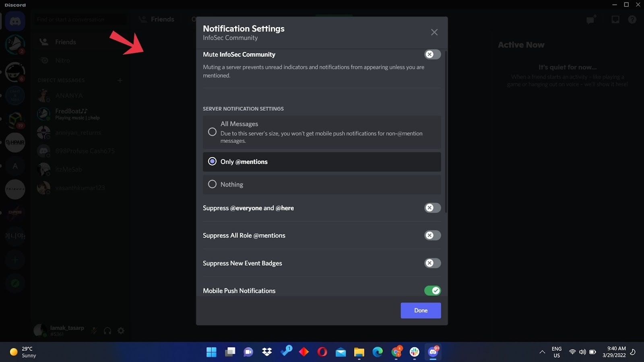Disable Mobile Push Notifications switch

click(x=432, y=290)
